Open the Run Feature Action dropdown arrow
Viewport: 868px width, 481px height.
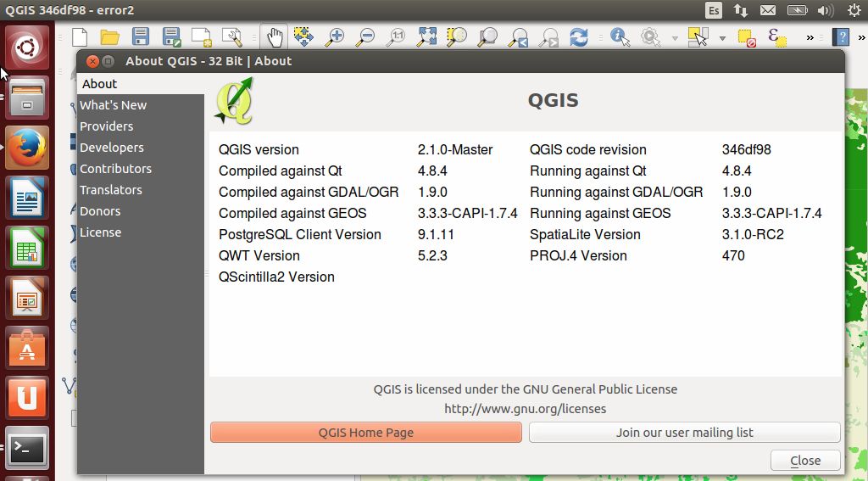coord(675,37)
